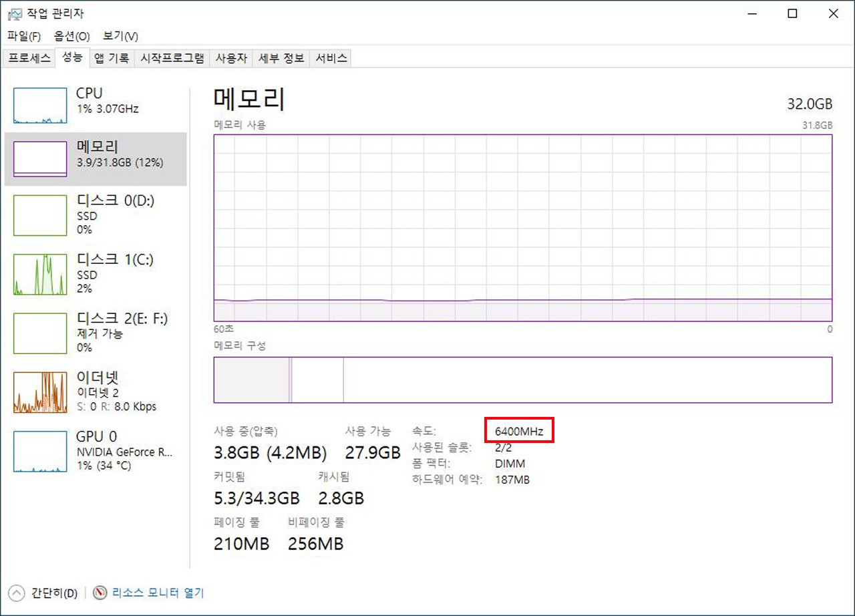This screenshot has height=616, width=855.
Task: Select the 메모리 mini graph in sidebar
Action: (40, 159)
